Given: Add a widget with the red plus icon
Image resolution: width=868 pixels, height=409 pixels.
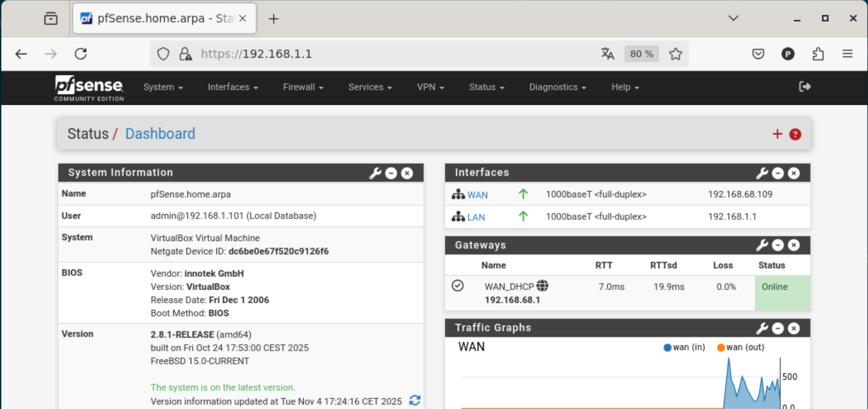Looking at the screenshot, I should pyautogui.click(x=777, y=134).
